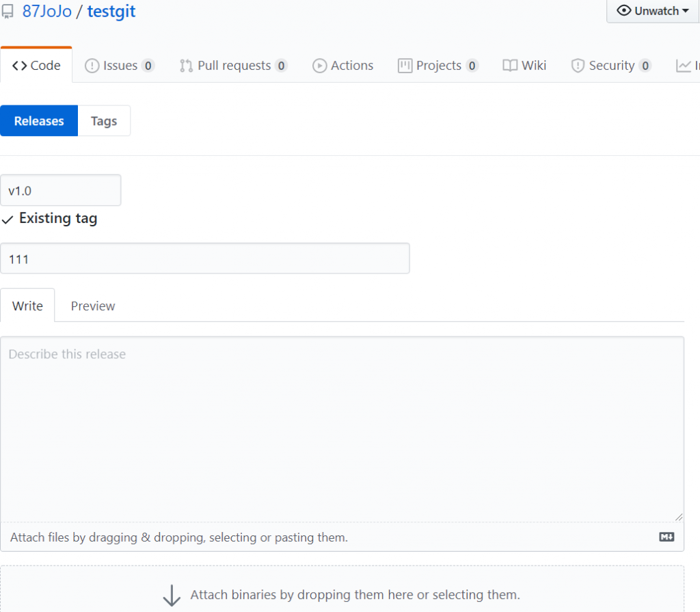This screenshot has width=700, height=612.
Task: Switch to the Code tab
Action: click(x=36, y=65)
